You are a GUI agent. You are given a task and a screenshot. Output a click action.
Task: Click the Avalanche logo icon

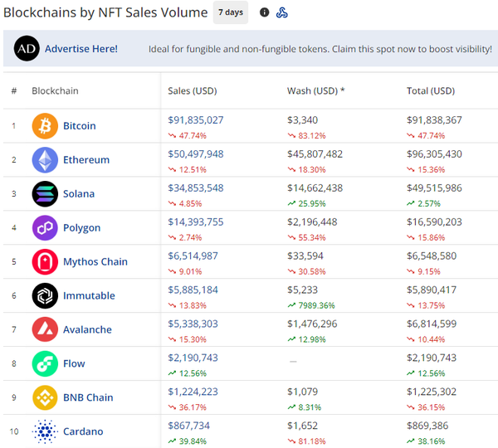pyautogui.click(x=45, y=330)
